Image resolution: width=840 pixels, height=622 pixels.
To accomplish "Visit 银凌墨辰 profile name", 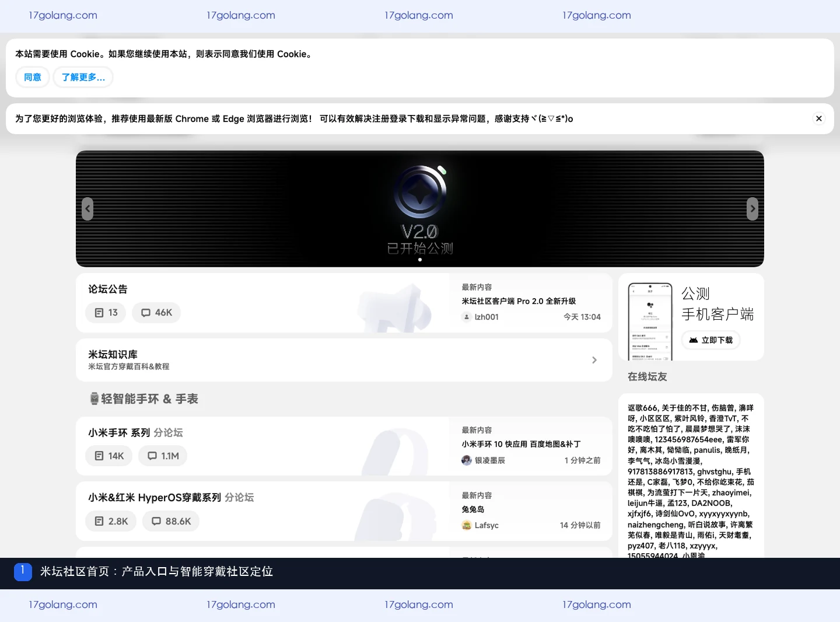I will click(490, 460).
